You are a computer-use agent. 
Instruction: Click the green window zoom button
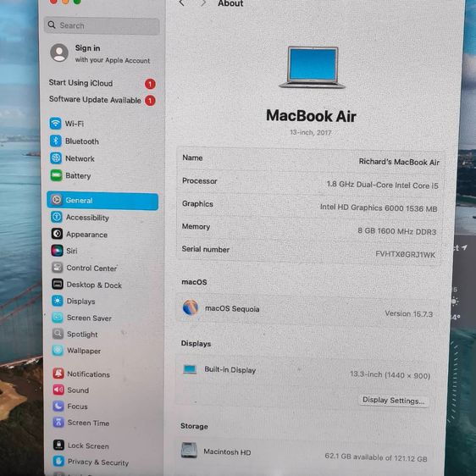coord(77,2)
